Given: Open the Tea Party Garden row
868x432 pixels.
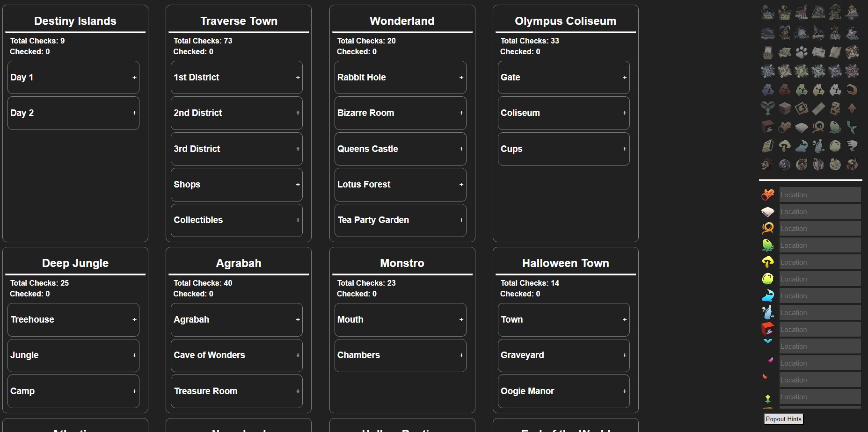Looking at the screenshot, I should pyautogui.click(x=400, y=220).
